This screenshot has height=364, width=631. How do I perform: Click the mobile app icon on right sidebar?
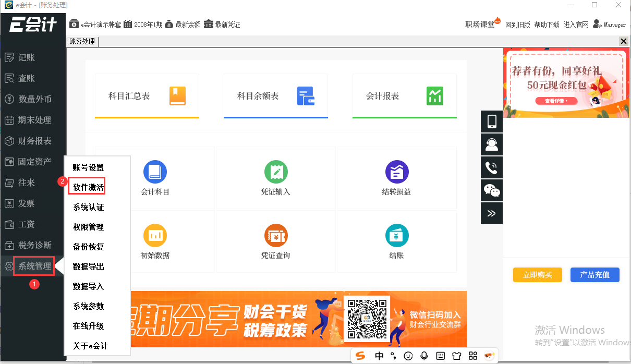click(491, 121)
